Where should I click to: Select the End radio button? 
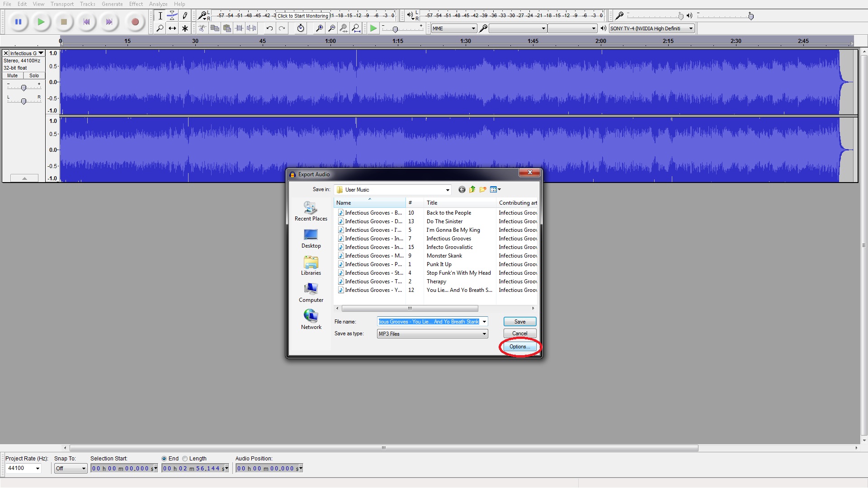[164, 459]
